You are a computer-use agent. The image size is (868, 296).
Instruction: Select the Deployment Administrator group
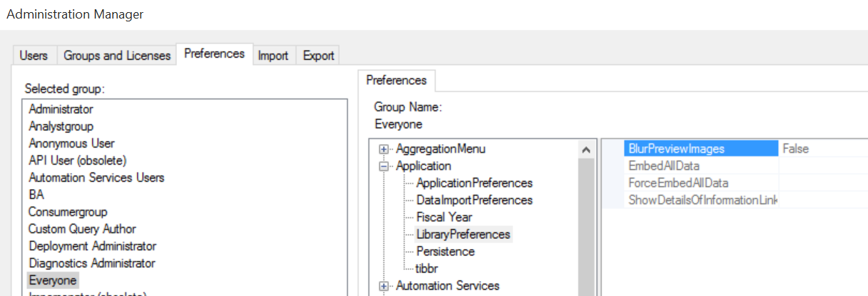pos(92,246)
